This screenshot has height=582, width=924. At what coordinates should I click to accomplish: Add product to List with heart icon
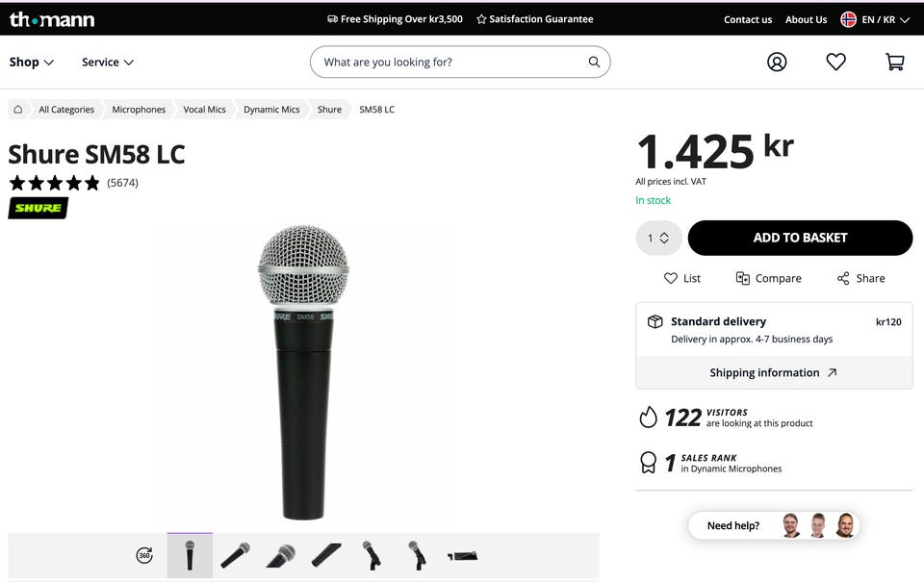click(681, 278)
